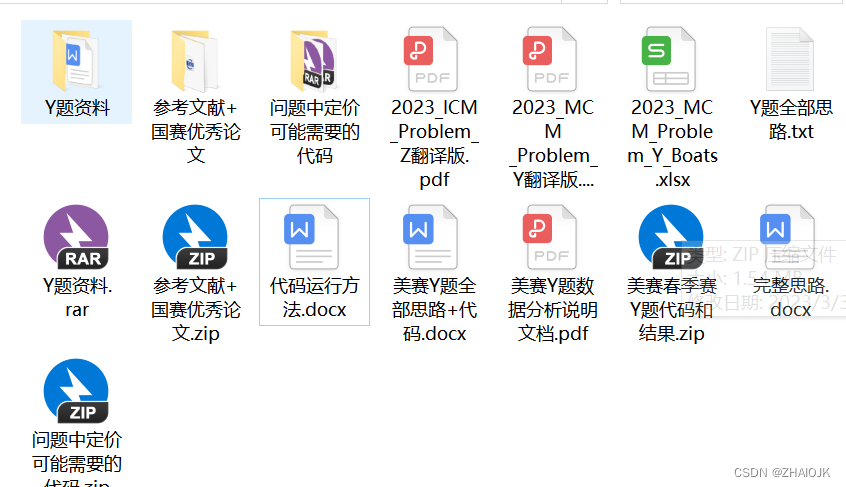The width and height of the screenshot is (846, 487).
Task: Click the 美赛春季赛Y题代码和结果.zip file name
Action: pos(671,310)
